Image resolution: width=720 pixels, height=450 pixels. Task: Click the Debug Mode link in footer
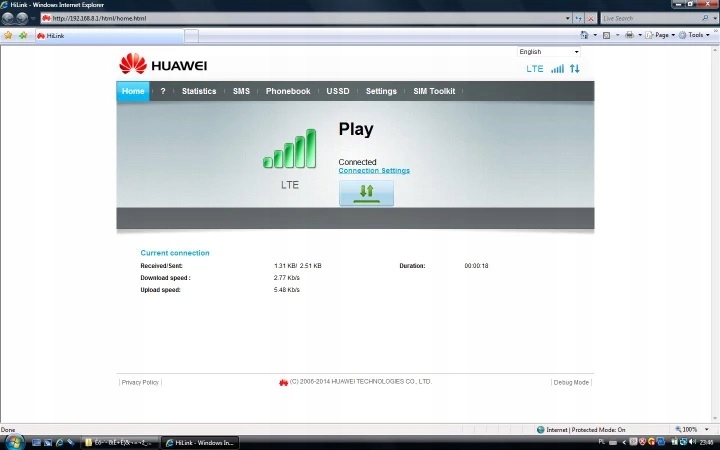point(571,382)
